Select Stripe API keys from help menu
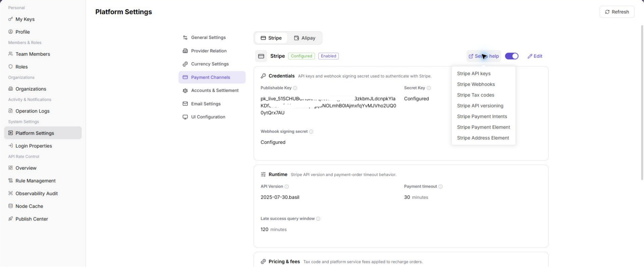644x267 pixels. point(474,74)
